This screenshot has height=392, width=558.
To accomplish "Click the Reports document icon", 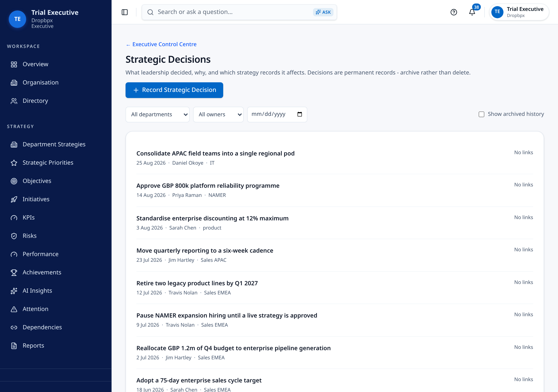I will [14, 346].
